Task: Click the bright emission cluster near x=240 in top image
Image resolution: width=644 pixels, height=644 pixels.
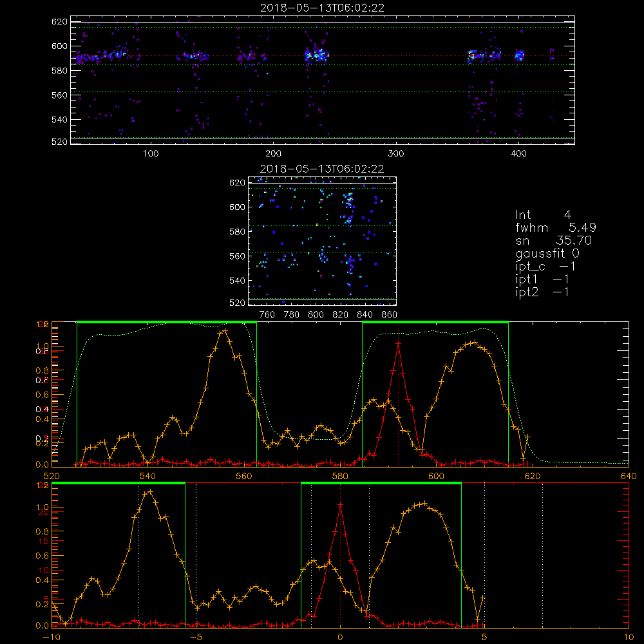Action: (x=316, y=55)
